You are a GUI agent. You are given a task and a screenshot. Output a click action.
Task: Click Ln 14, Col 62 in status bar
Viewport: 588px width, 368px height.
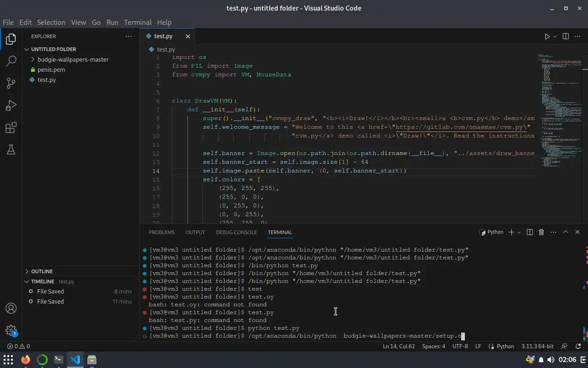399,346
